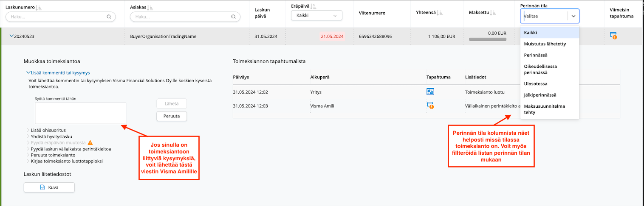The height and width of the screenshot is (206, 644).
Task: Click latest event icon in invoice row
Action: (x=613, y=36)
